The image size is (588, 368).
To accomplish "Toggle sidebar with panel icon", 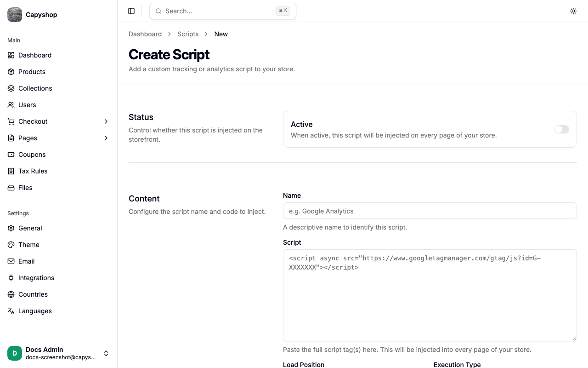I will [x=131, y=11].
